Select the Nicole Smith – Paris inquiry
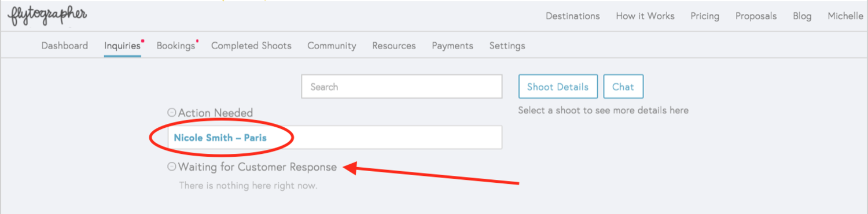The image size is (868, 214). tap(334, 138)
